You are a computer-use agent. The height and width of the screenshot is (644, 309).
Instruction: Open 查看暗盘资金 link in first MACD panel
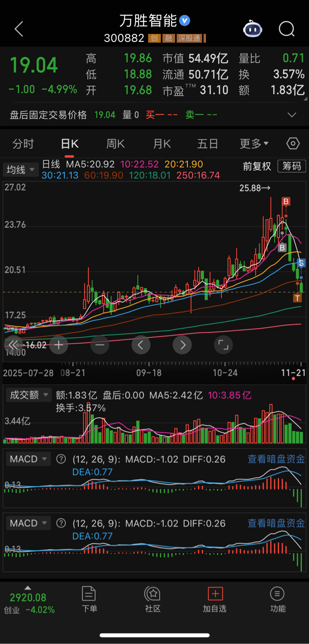point(276,459)
